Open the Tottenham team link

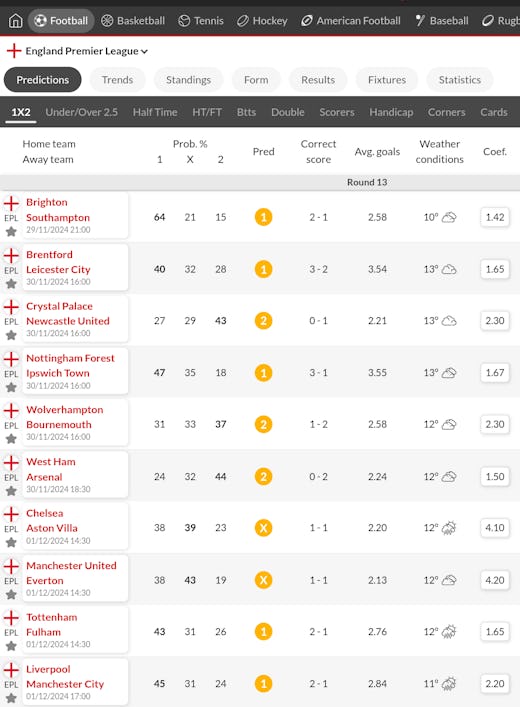tap(51, 617)
